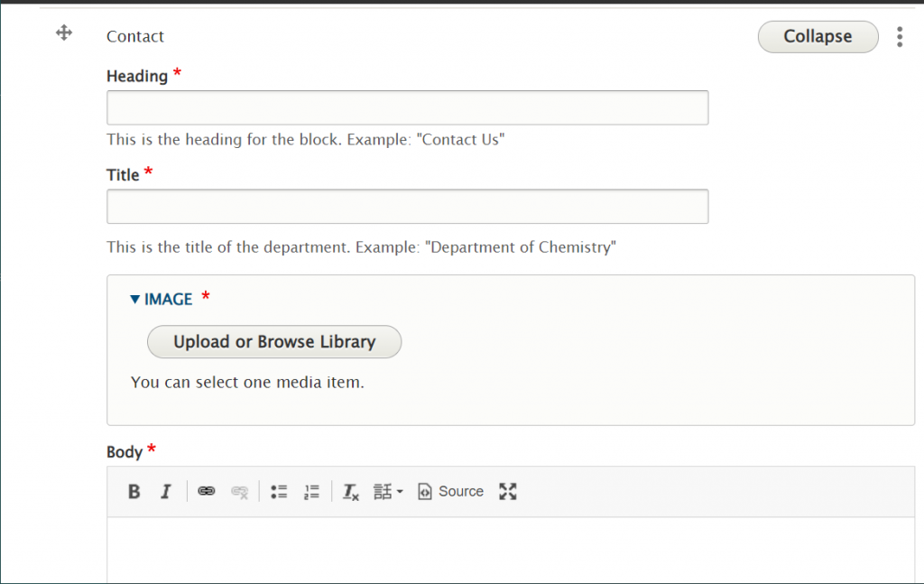Click the remove format icon
The width and height of the screenshot is (924, 584).
[351, 492]
